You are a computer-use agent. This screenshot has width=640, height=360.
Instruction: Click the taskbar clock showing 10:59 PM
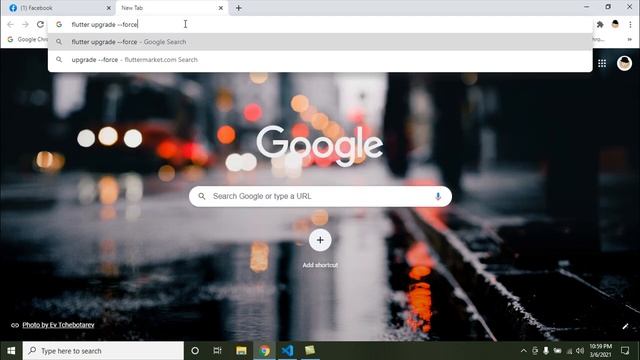600,351
